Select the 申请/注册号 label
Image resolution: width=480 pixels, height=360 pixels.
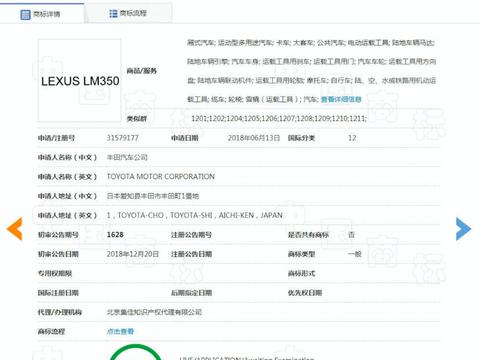56,138
